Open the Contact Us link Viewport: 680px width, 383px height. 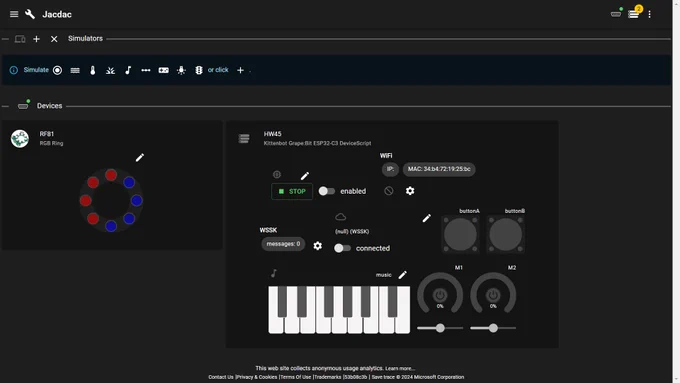pos(221,377)
